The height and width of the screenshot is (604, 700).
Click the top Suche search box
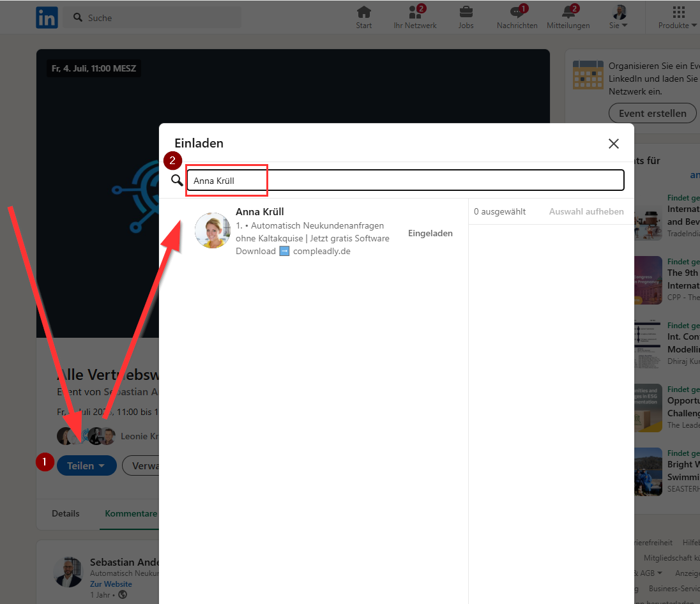point(156,18)
